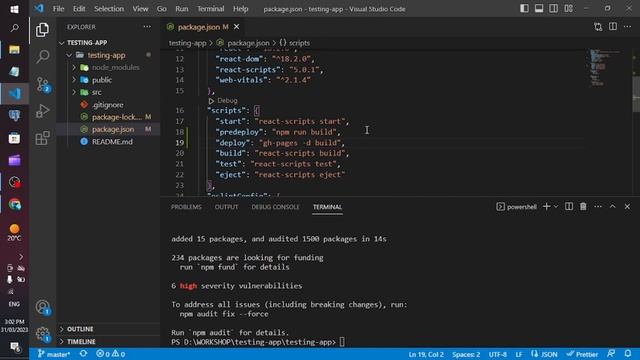This screenshot has height=360, width=640.
Task: Close the package.json editor tab
Action: (236, 27)
